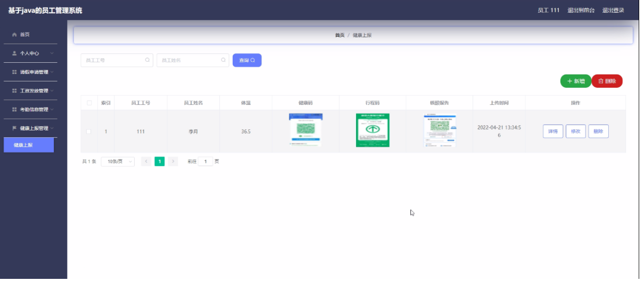Open the 工资发放管理 sidebar menu

(x=30, y=91)
